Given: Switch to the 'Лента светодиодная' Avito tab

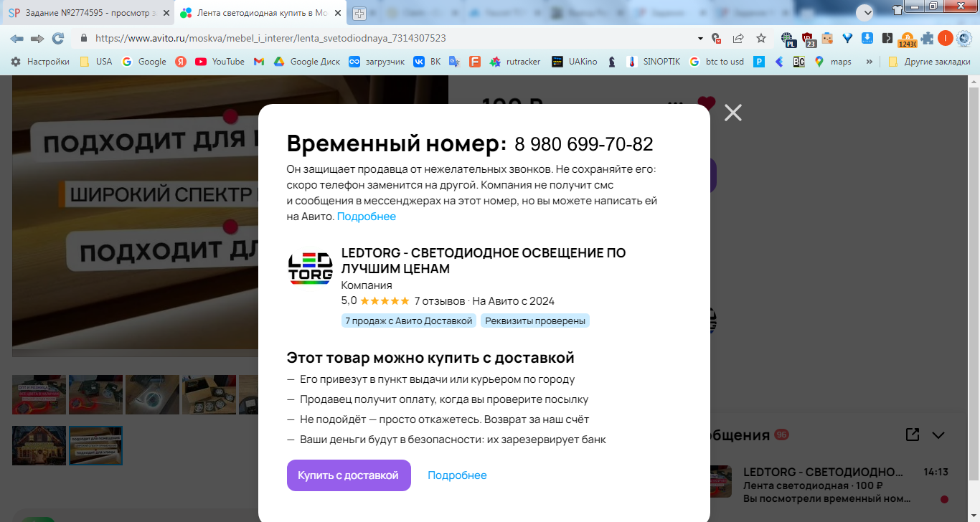Looking at the screenshot, I should [x=260, y=13].
